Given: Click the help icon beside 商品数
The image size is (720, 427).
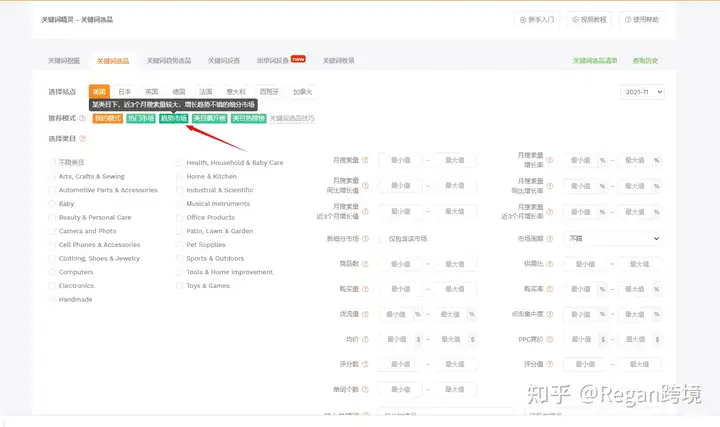Looking at the screenshot, I should 365,264.
